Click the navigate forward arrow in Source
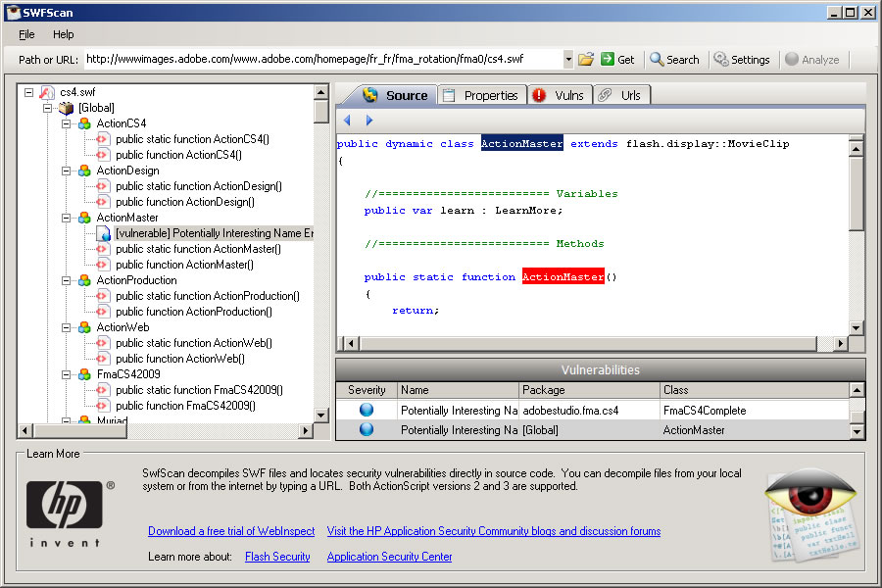882x588 pixels. point(369,120)
